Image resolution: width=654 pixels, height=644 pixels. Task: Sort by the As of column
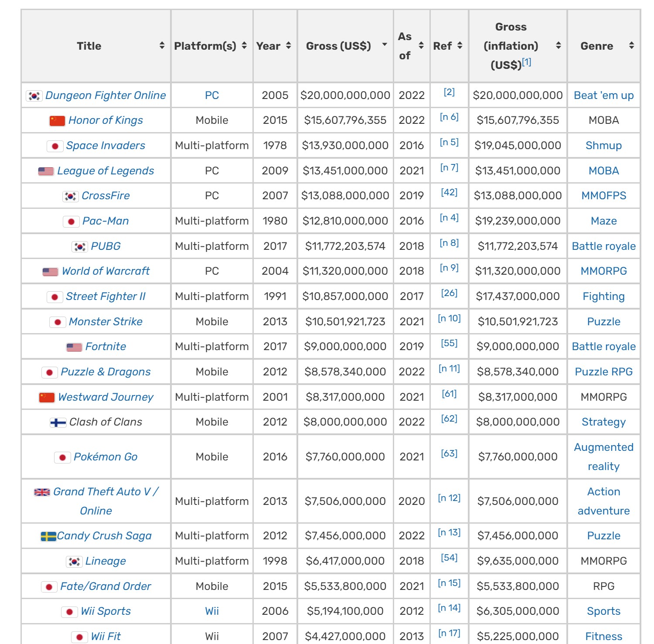click(421, 46)
